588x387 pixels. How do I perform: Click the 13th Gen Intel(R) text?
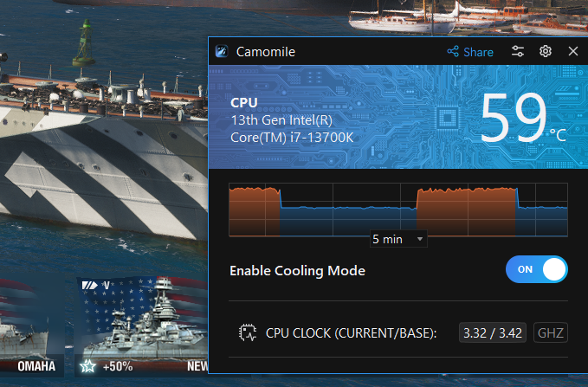(x=281, y=120)
